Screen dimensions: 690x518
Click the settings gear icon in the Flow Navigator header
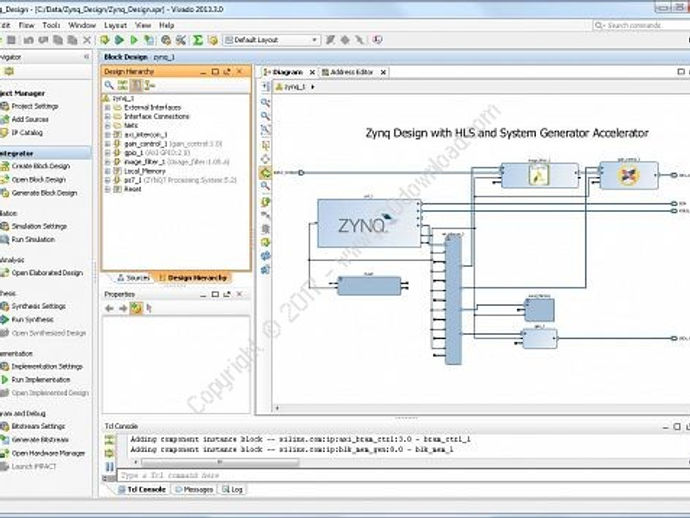(9, 71)
